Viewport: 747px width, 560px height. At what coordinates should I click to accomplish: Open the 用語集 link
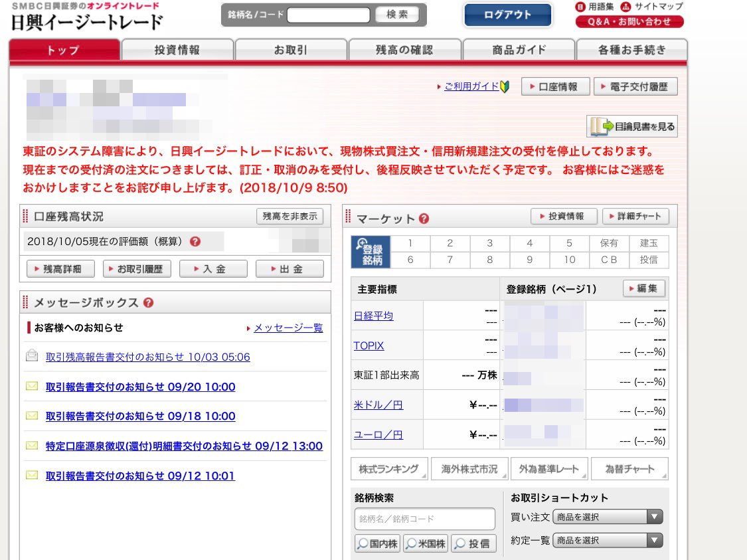pyautogui.click(x=594, y=7)
